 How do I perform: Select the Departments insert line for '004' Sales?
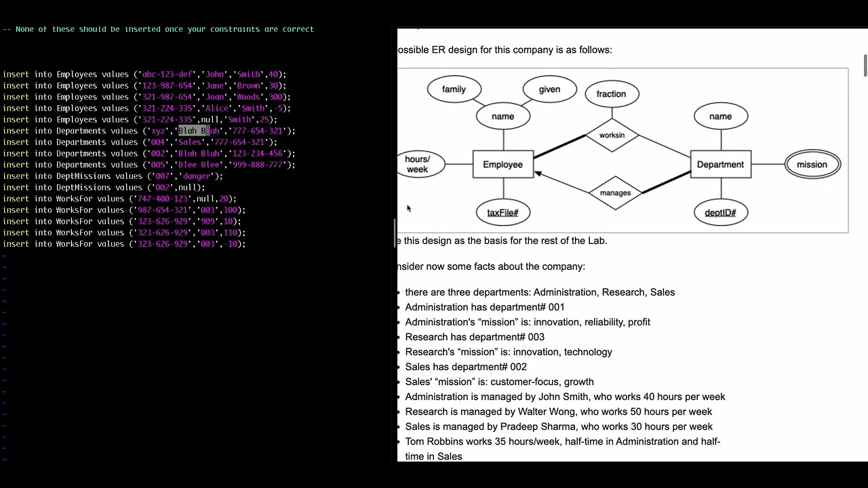tap(140, 142)
